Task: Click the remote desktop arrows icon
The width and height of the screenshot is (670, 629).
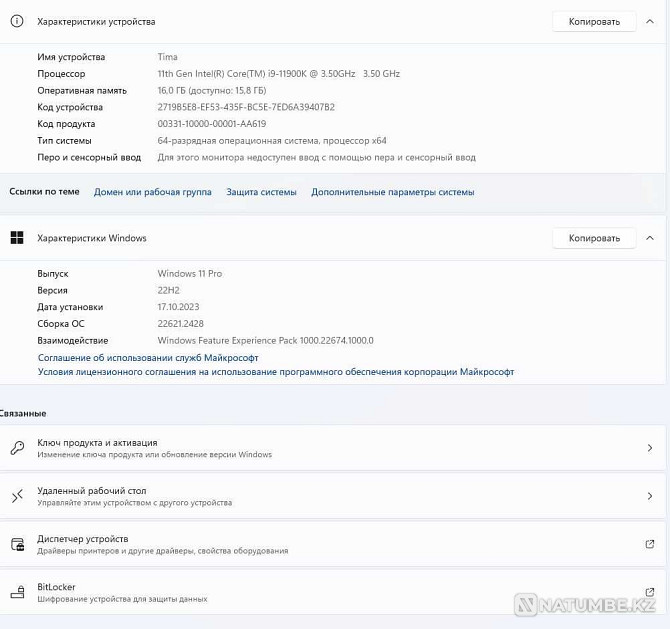Action: tap(17, 496)
